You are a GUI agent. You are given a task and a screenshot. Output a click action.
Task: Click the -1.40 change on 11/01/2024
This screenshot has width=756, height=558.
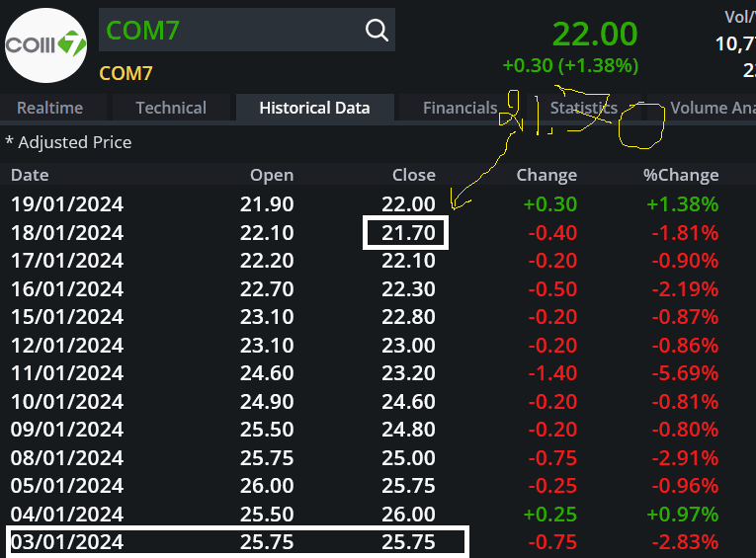tap(552, 373)
